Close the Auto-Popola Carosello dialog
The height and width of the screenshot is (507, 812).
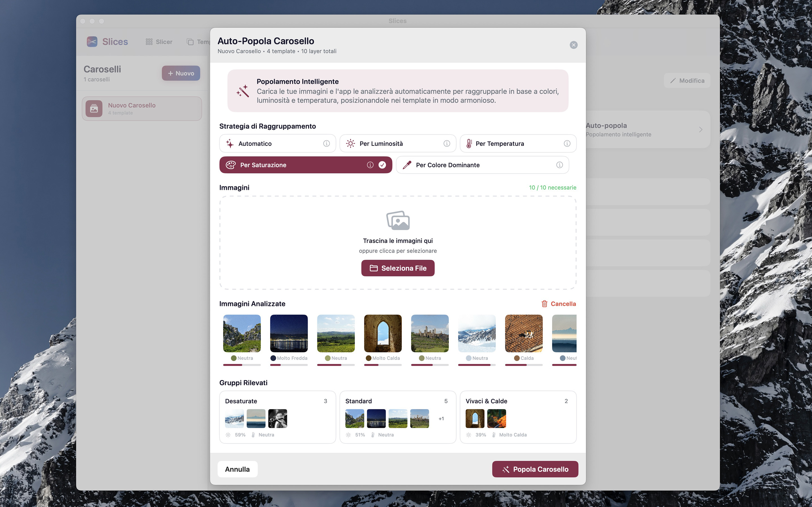[573, 45]
